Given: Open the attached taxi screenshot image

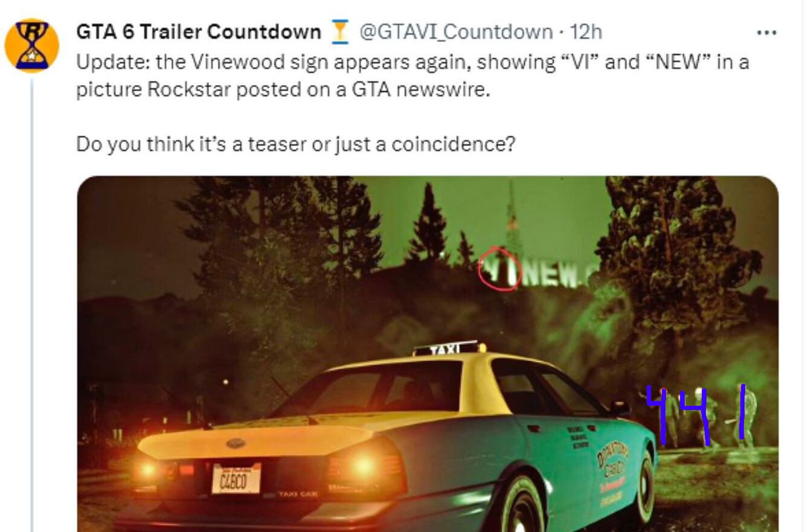Looking at the screenshot, I should click(x=428, y=354).
